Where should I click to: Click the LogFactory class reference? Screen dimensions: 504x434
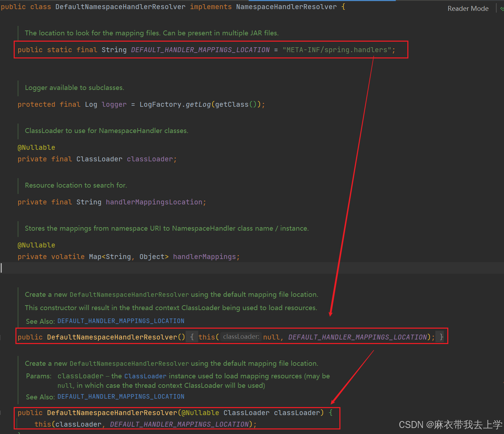[160, 104]
